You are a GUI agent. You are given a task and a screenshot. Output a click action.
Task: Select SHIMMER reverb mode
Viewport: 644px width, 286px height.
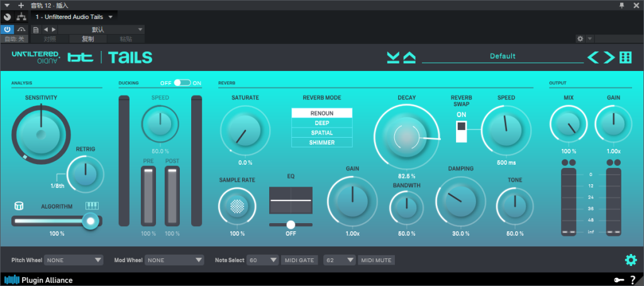point(322,143)
